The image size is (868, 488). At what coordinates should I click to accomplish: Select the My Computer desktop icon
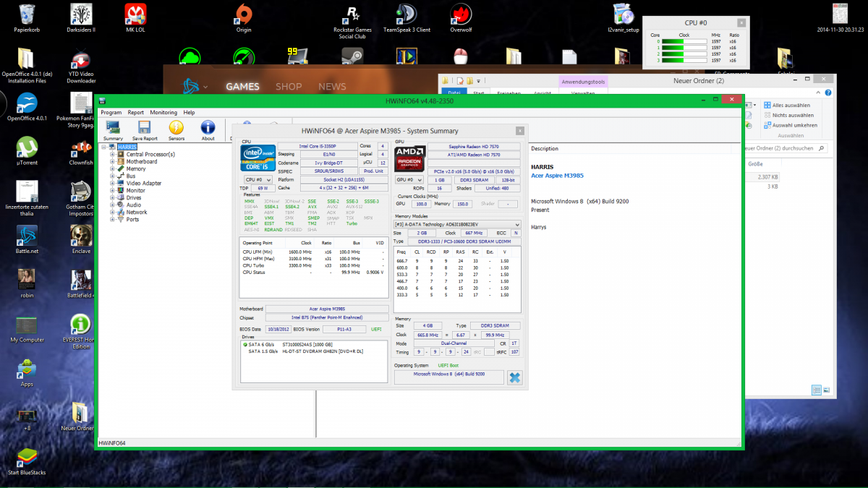(27, 328)
